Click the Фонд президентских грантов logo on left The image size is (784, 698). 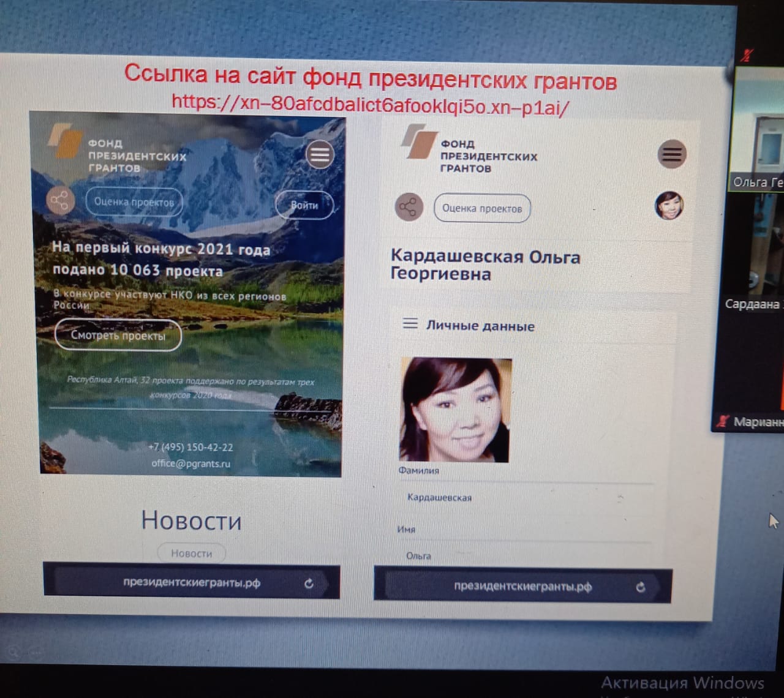coord(117,148)
